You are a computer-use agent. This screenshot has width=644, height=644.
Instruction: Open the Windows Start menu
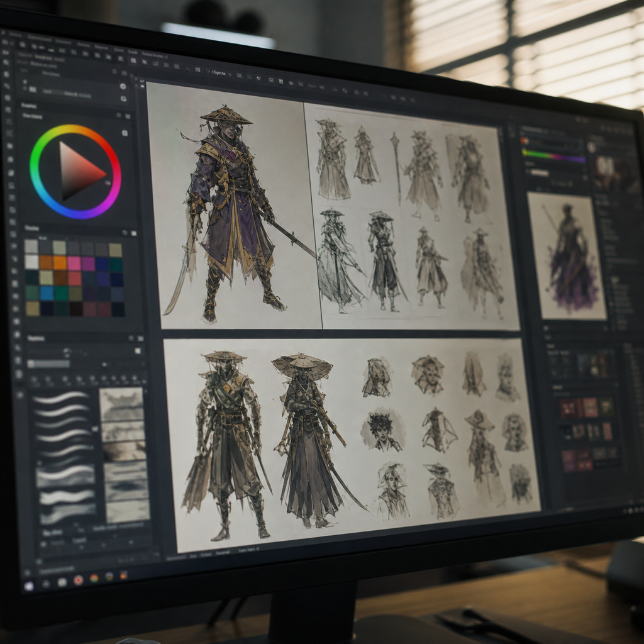click(x=29, y=586)
